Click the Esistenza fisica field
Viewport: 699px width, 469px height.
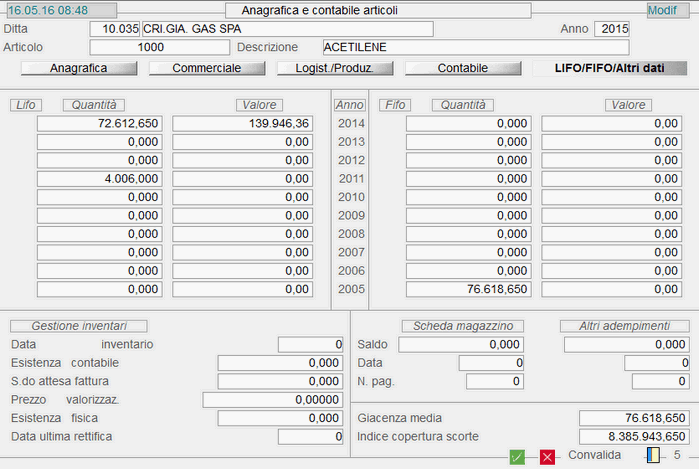coord(280,418)
